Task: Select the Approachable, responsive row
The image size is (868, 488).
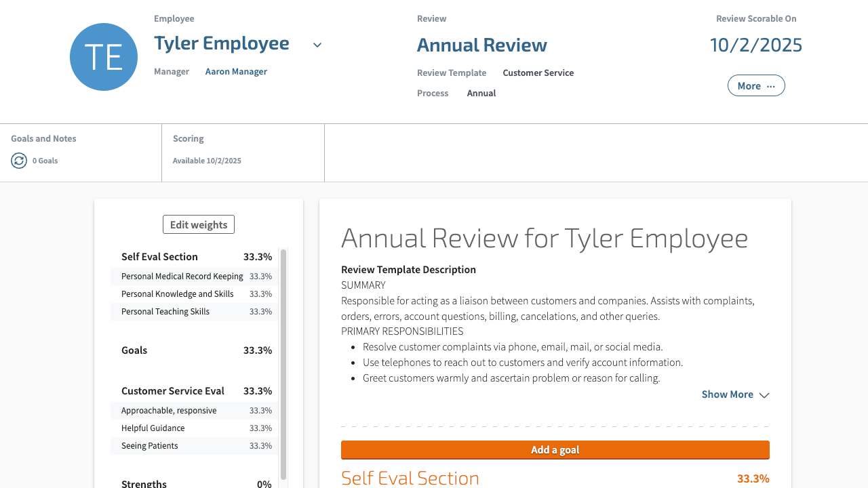Action: 195,411
